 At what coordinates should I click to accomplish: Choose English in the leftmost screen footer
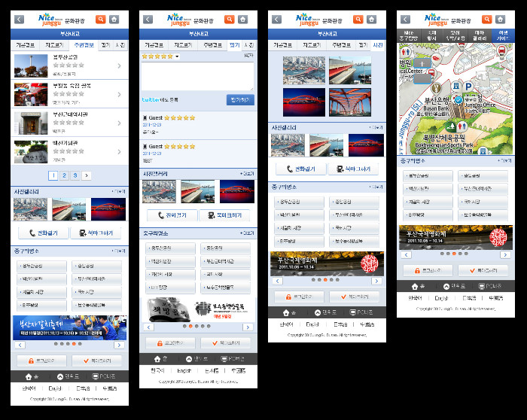pos(55,388)
